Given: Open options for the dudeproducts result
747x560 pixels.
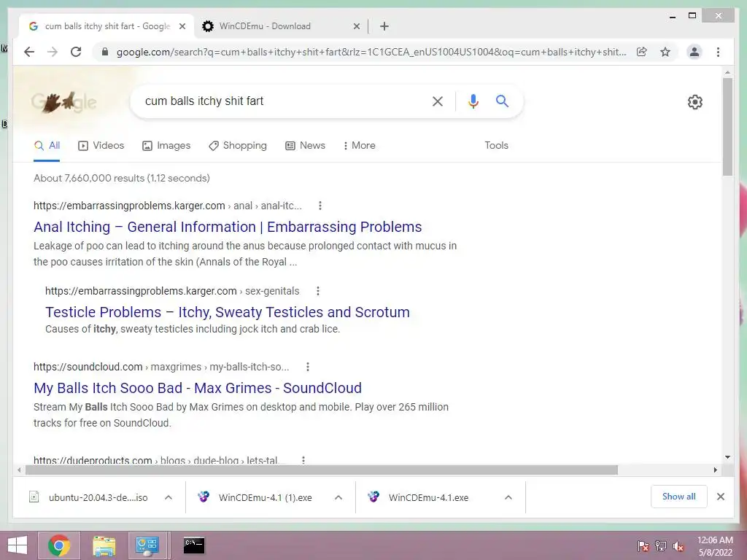Looking at the screenshot, I should 303,460.
